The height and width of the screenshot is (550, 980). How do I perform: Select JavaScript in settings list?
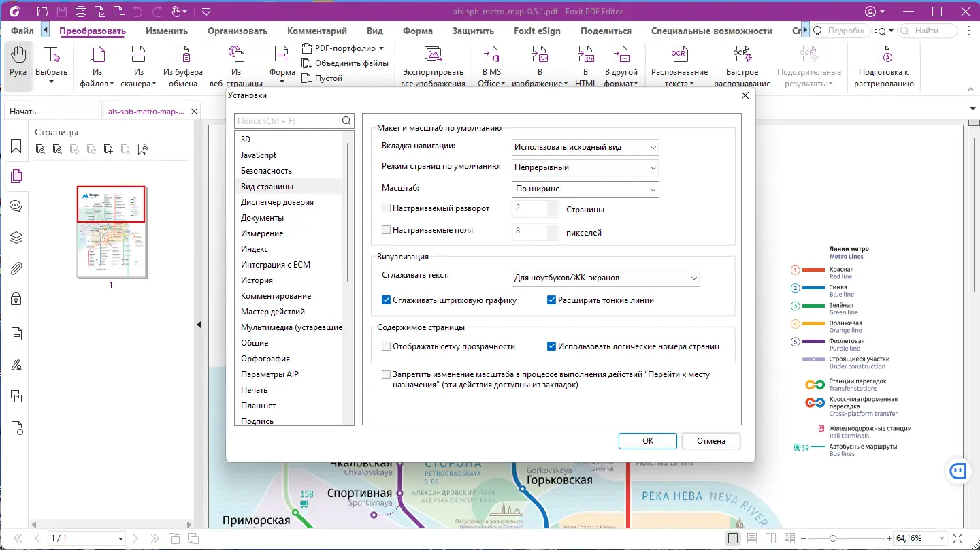(x=259, y=155)
